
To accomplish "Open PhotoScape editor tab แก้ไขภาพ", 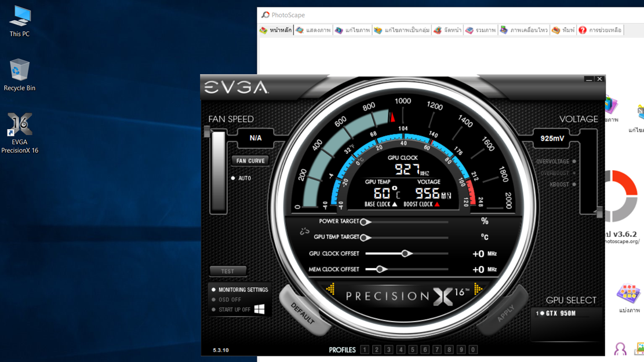I will point(352,30).
